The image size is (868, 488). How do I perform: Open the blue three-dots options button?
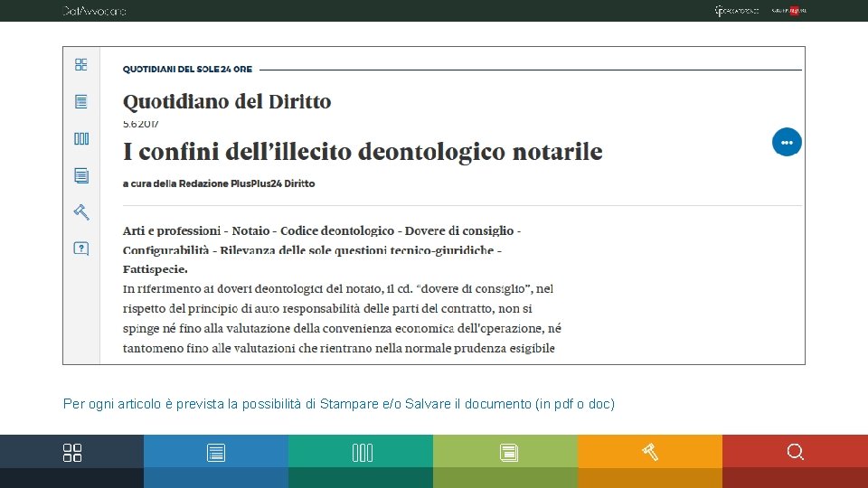tap(787, 142)
